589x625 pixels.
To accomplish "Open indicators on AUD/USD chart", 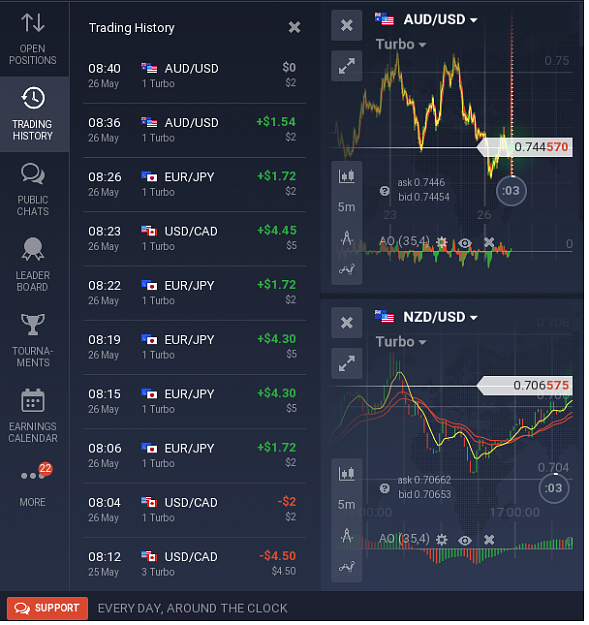I will click(x=348, y=271).
